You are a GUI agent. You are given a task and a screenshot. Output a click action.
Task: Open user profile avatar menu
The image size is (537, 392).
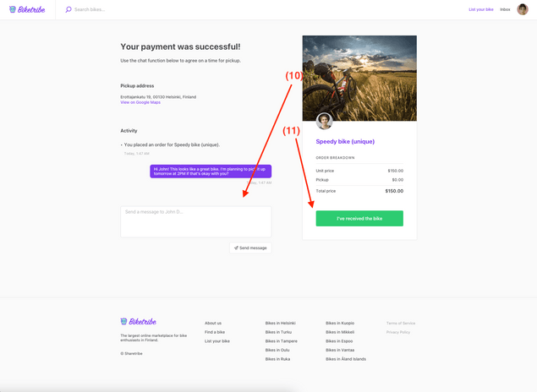click(x=523, y=9)
